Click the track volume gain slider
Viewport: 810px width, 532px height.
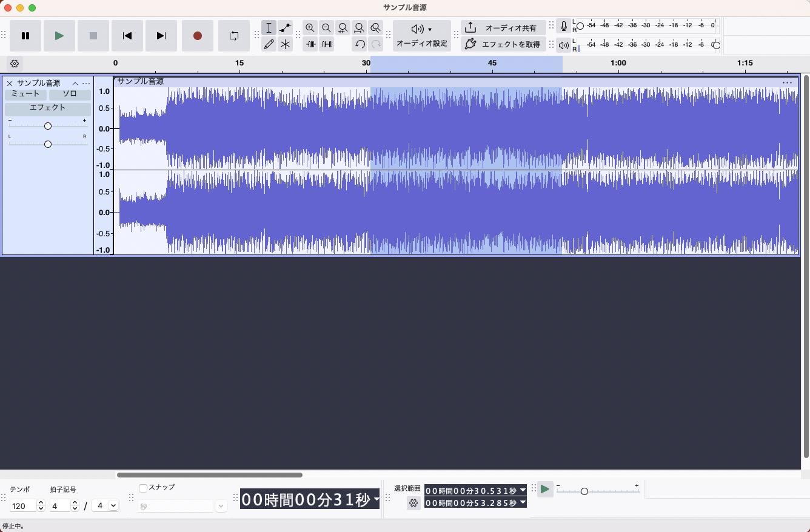pyautogui.click(x=47, y=126)
